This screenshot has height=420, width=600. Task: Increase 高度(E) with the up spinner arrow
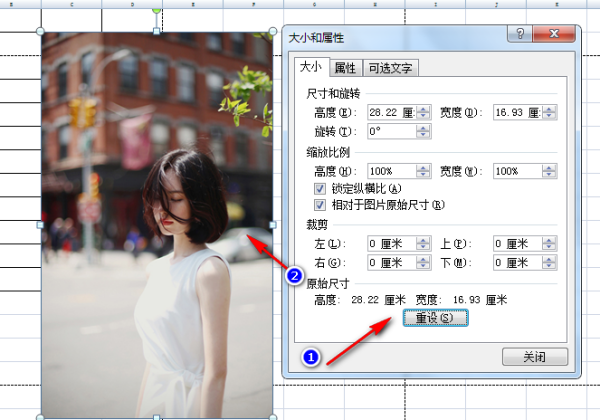tap(423, 109)
